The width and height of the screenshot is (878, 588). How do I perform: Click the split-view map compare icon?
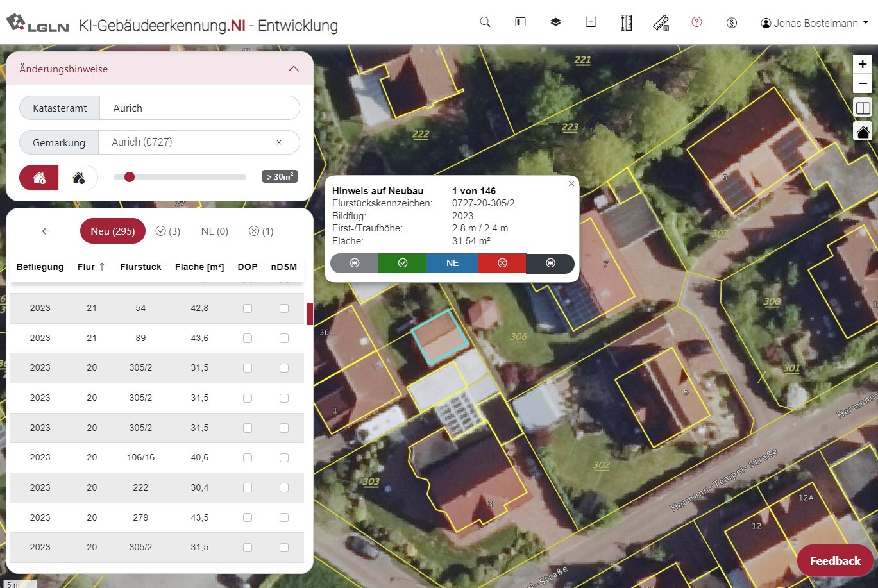pos(863,108)
